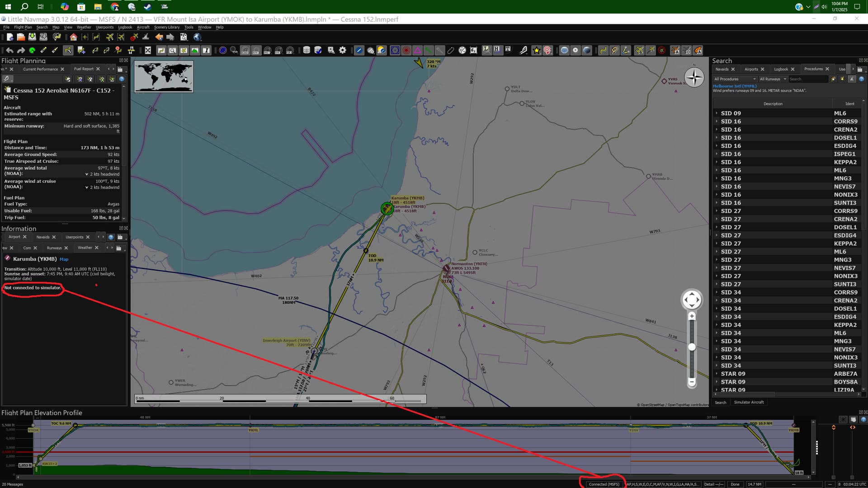This screenshot has width=868, height=488.
Task: Switch to the Simulator Aircraft tab
Action: tap(749, 402)
